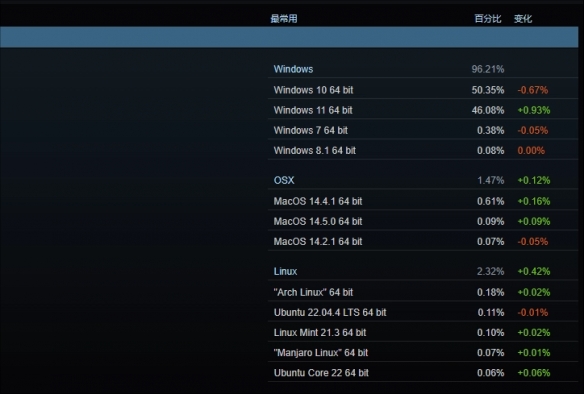
Task: Click the 0.07% value for Manjaro Linux
Action: (x=491, y=352)
